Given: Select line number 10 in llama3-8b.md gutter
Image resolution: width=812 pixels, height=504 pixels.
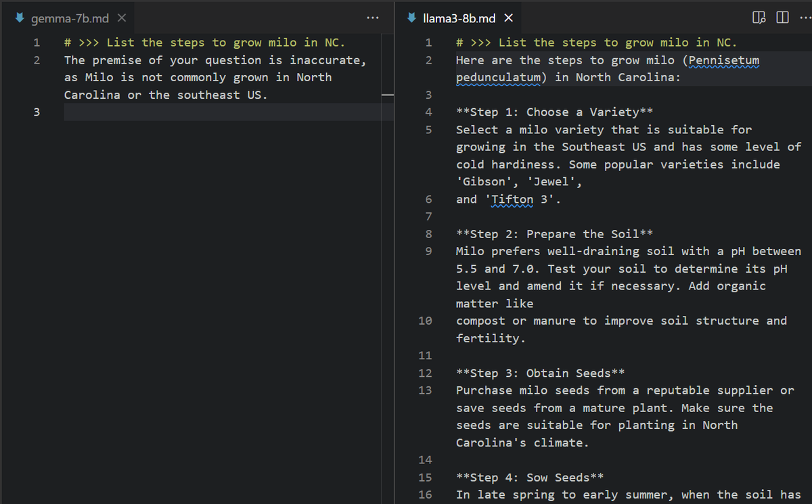Looking at the screenshot, I should tap(425, 321).
